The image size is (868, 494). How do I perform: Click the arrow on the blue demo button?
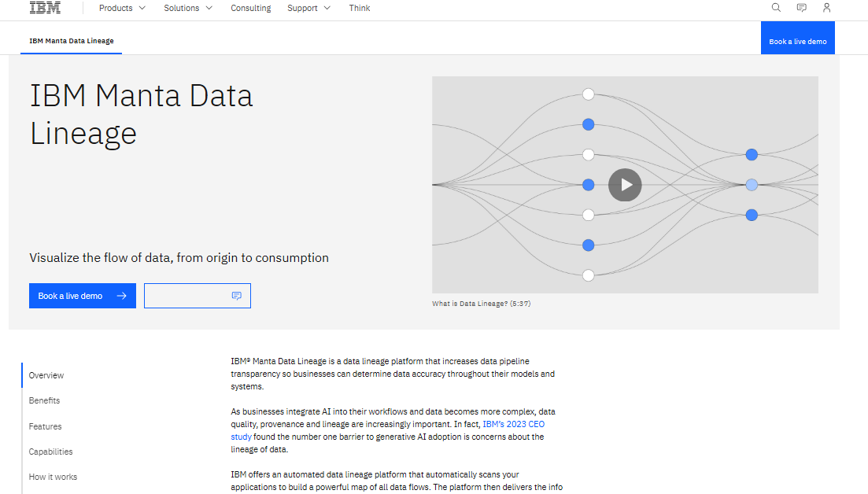[121, 296]
